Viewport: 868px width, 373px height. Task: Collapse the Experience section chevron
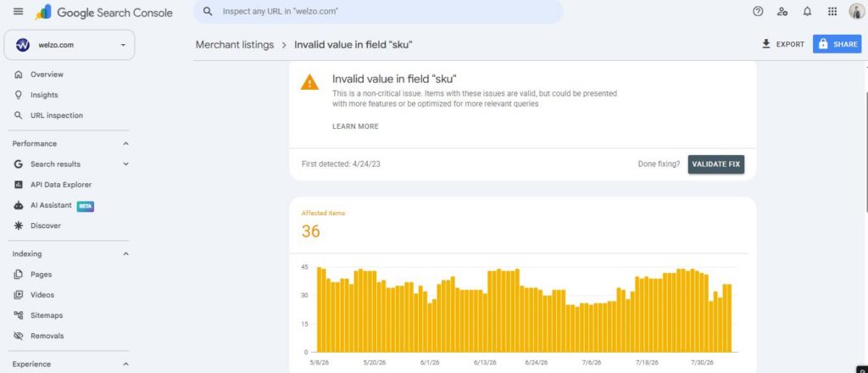click(125, 365)
